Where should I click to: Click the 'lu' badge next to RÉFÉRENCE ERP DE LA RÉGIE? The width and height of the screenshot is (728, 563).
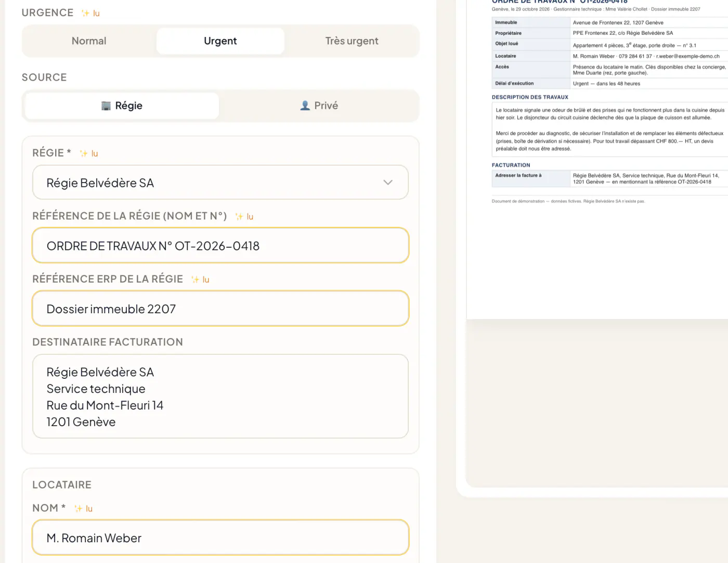(200, 279)
